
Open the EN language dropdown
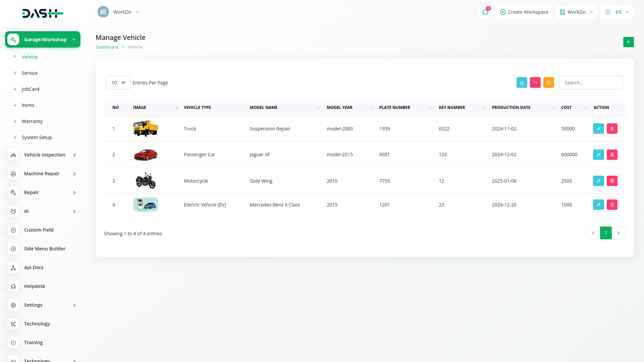click(x=617, y=12)
